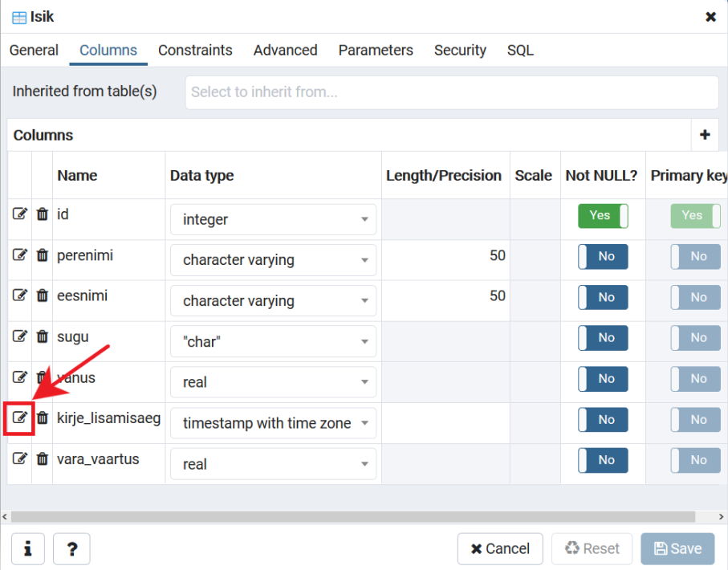The width and height of the screenshot is (728, 570).
Task: Click the Data type column header
Action: coord(202,176)
